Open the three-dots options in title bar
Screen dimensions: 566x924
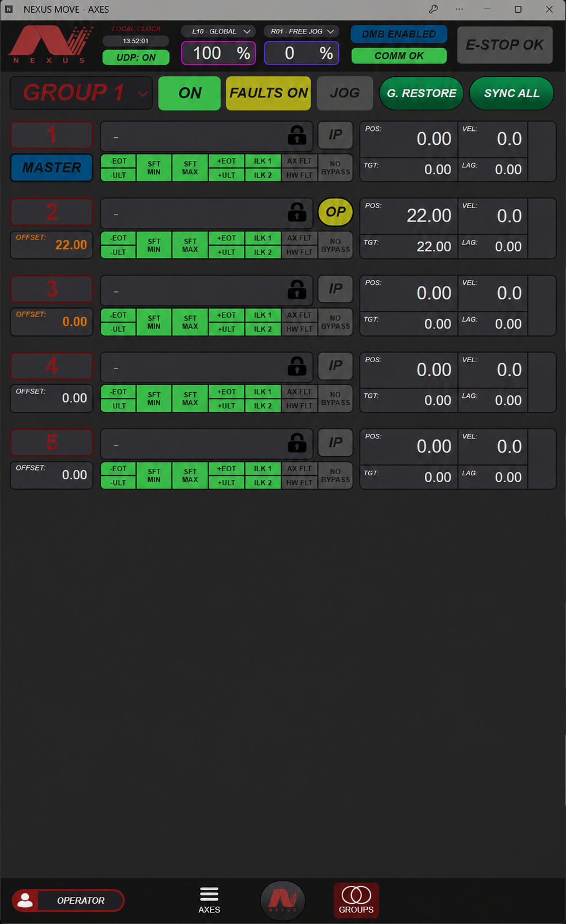459,9
